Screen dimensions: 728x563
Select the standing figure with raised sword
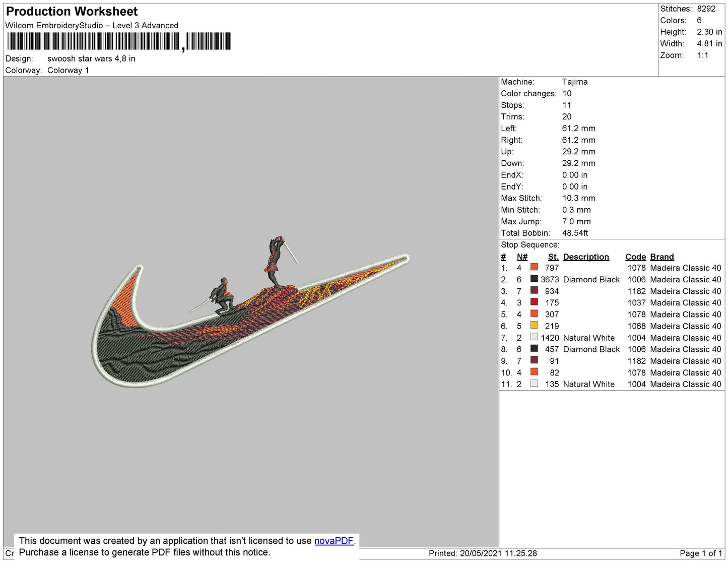tap(275, 262)
